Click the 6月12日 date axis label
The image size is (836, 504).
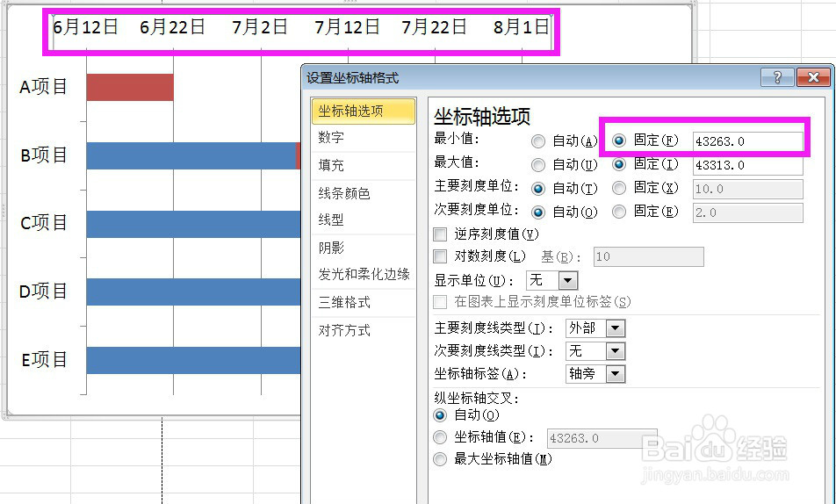tap(85, 26)
